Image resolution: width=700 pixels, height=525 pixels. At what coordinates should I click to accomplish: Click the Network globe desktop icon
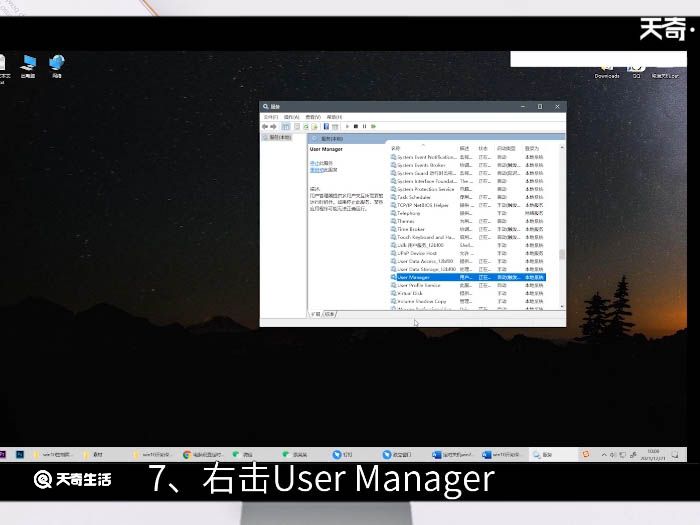pos(57,66)
